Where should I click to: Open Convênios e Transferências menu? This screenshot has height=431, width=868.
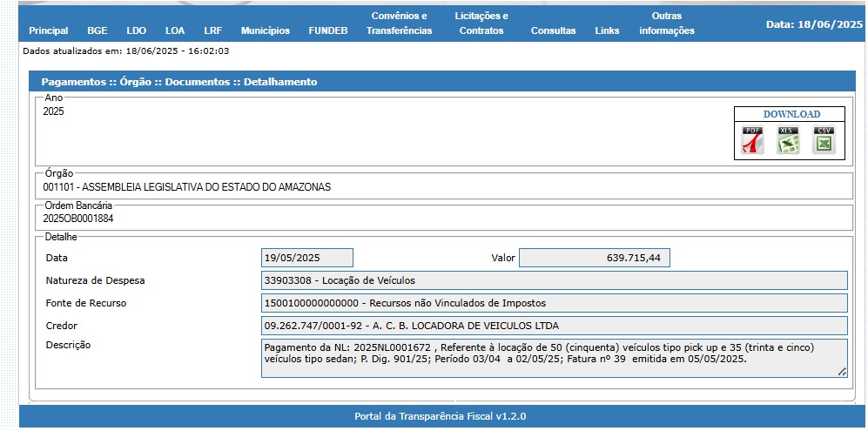tap(399, 24)
